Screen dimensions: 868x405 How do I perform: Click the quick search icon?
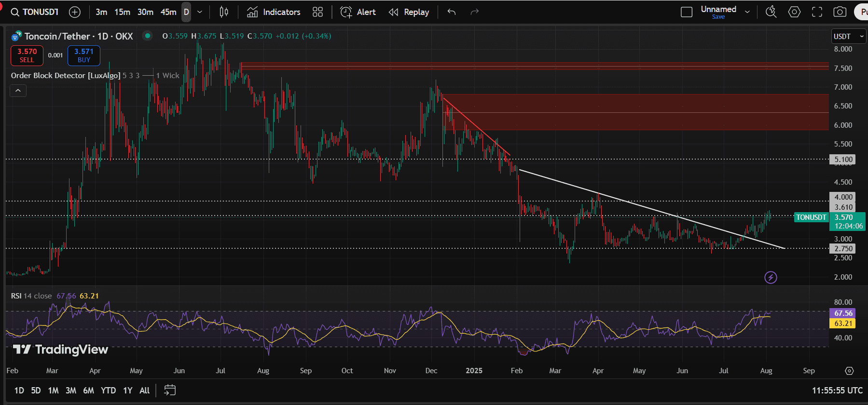[x=771, y=12]
